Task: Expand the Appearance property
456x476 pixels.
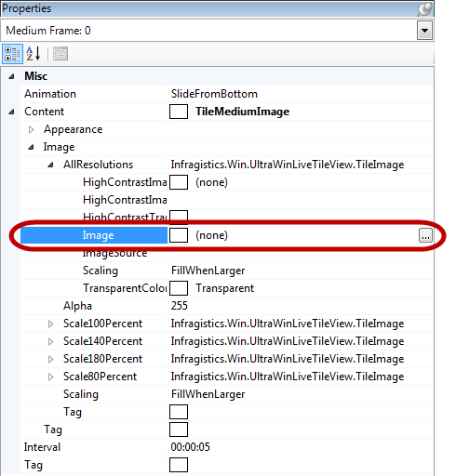Action: point(31,129)
